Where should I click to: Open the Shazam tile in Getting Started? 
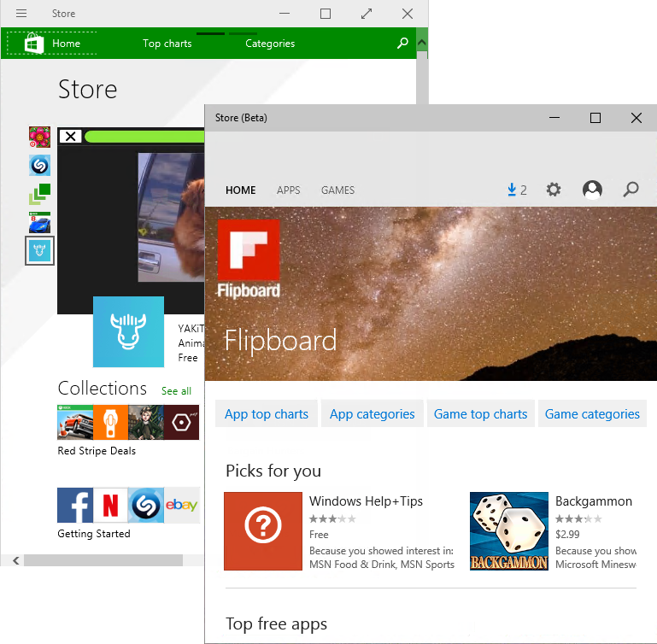(x=146, y=505)
